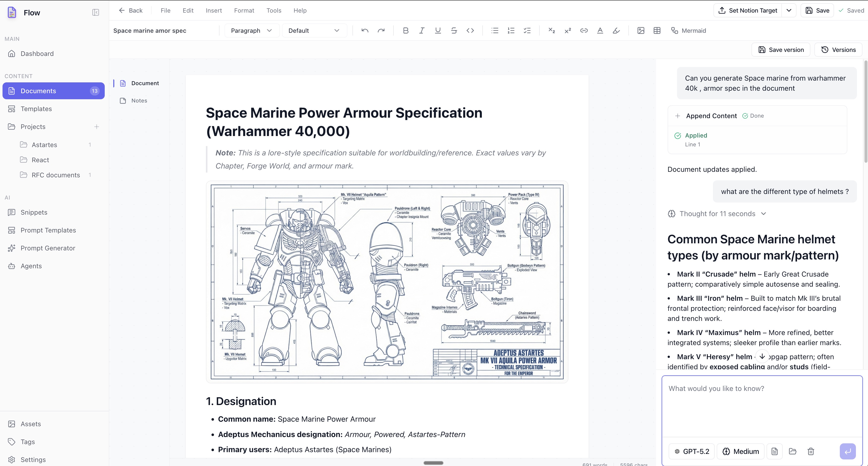Collapse the sidebar panel icon

pos(96,13)
